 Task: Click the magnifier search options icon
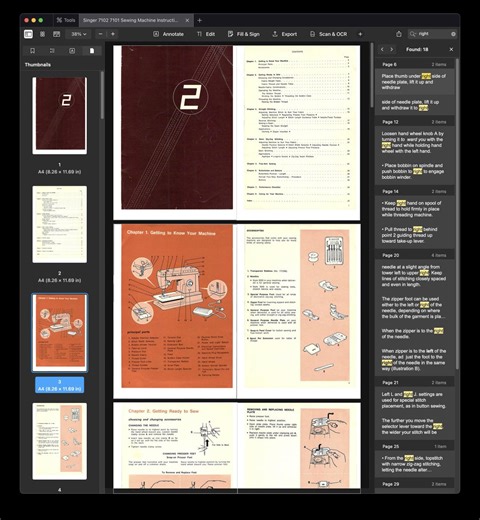point(413,34)
